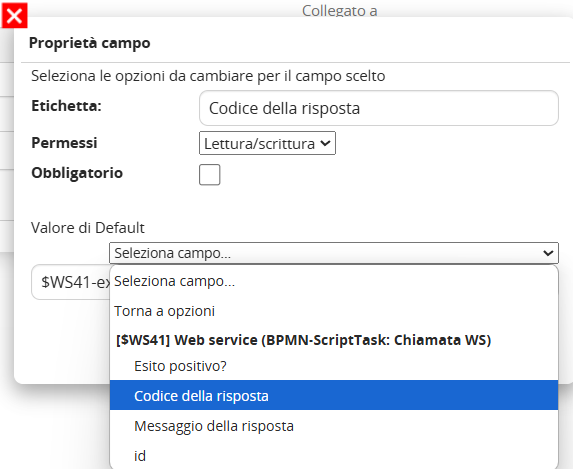Click the 'Valore di Default' label
Image resolution: width=573 pixels, height=469 pixels.
(x=88, y=228)
